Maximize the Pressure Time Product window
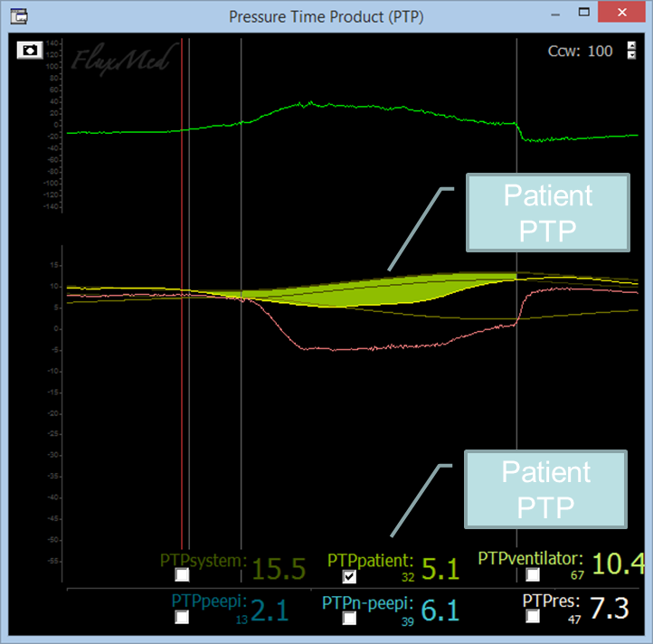Image resolution: width=653 pixels, height=644 pixels. coord(585,15)
